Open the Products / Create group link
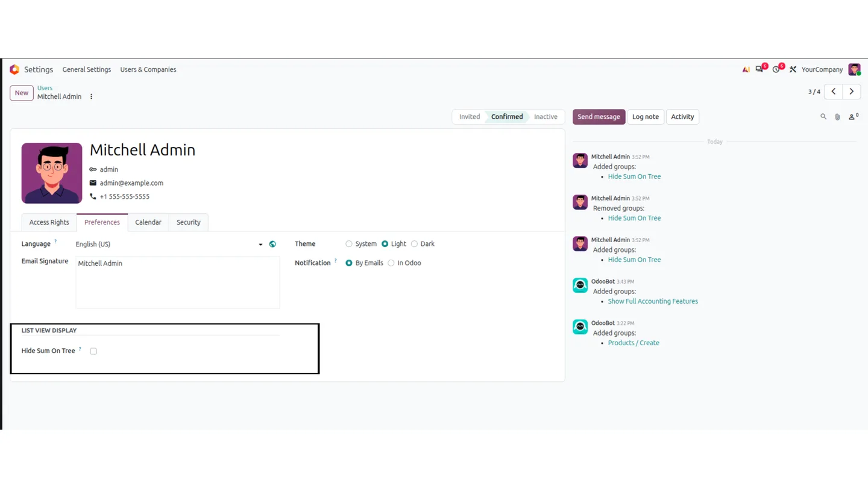868x488 pixels. [634, 343]
